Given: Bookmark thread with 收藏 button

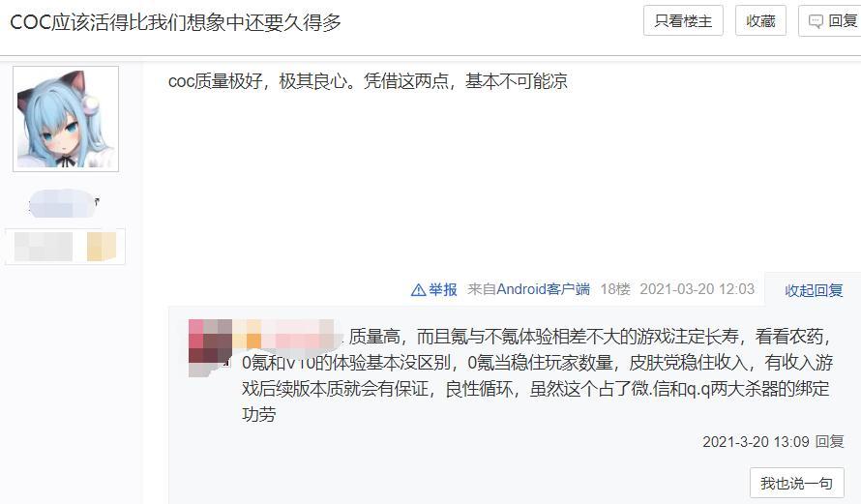Looking at the screenshot, I should (x=760, y=21).
